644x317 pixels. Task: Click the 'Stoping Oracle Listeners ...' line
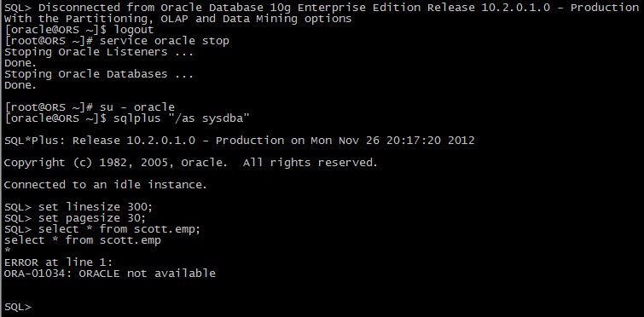click(99, 52)
